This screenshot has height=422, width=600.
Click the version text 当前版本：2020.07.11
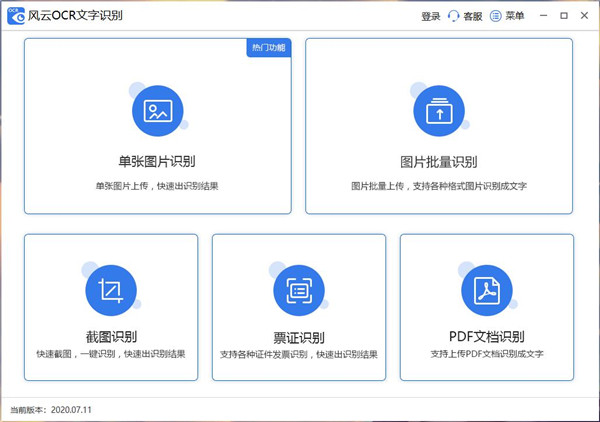(51, 410)
